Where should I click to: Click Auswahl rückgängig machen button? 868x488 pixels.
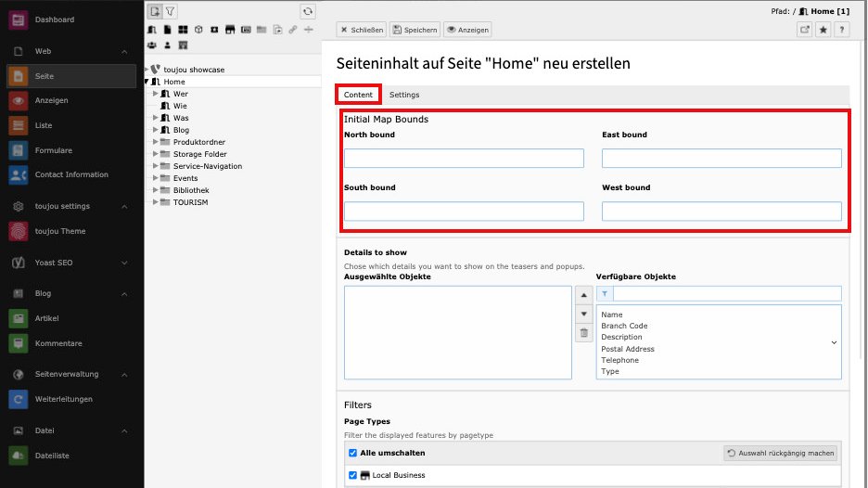781,453
